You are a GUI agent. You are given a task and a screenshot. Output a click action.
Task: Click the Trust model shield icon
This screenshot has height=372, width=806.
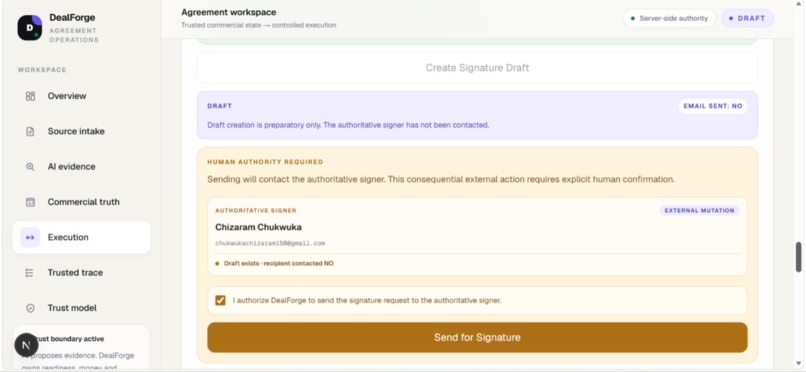point(30,308)
